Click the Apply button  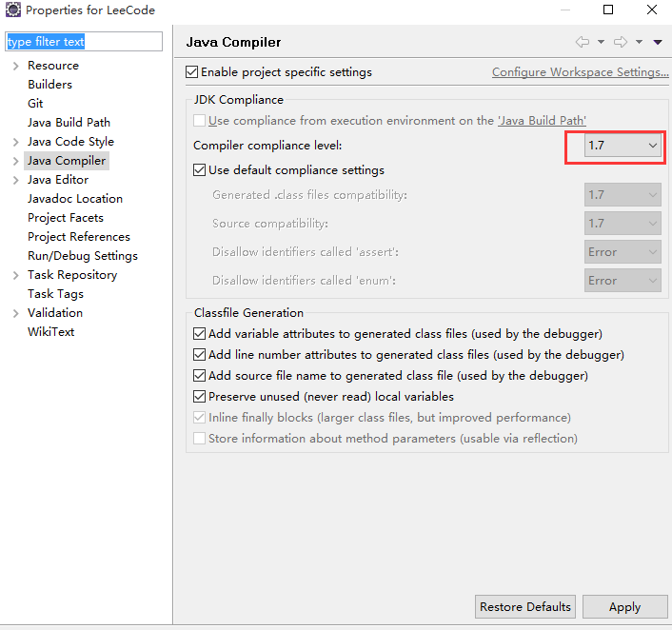pos(624,607)
